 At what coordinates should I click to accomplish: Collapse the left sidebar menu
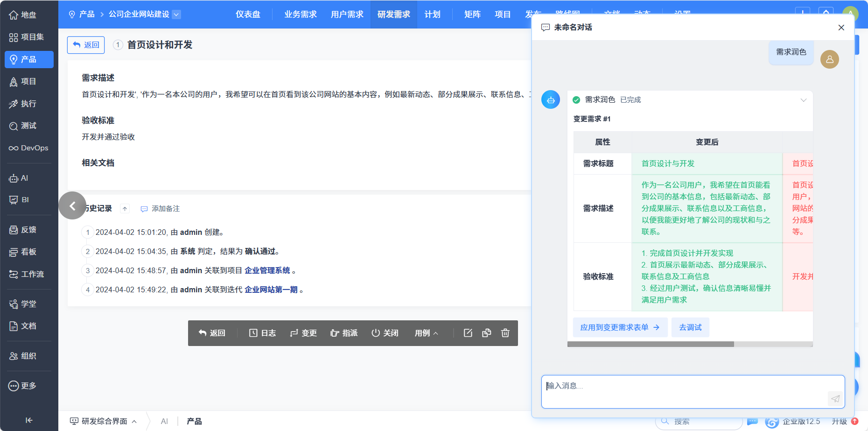click(x=29, y=420)
